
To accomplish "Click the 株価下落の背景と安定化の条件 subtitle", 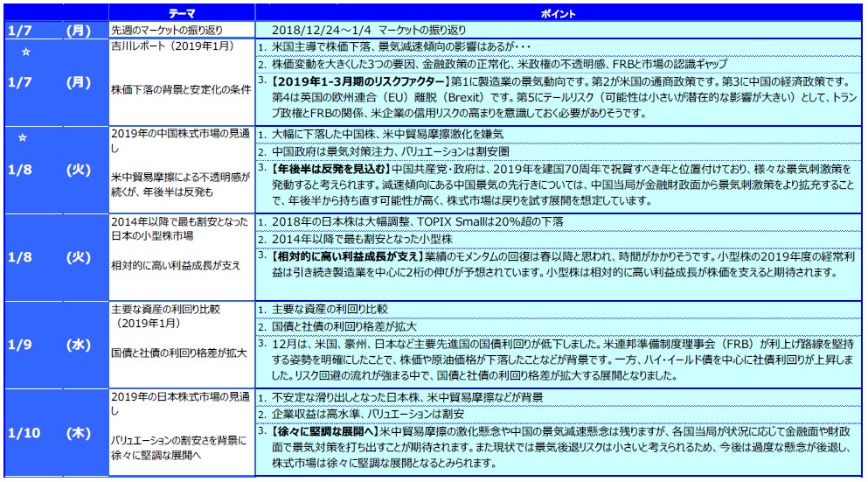I will [178, 89].
